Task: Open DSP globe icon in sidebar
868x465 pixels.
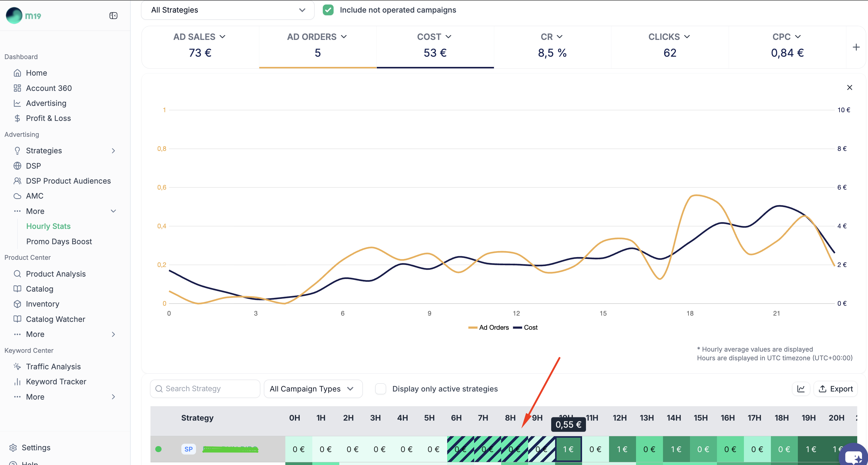Action: pos(17,166)
